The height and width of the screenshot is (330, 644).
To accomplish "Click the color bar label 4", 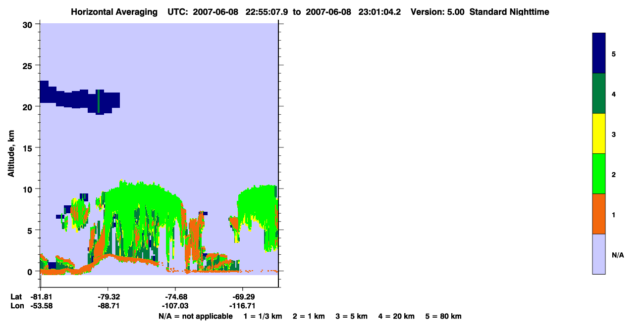I will (614, 94).
